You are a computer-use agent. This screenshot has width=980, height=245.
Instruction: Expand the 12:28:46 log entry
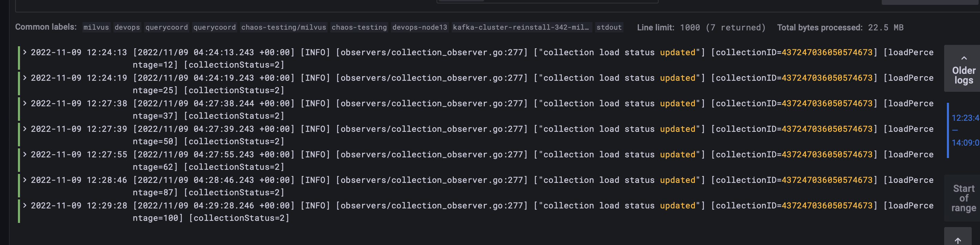click(25, 179)
